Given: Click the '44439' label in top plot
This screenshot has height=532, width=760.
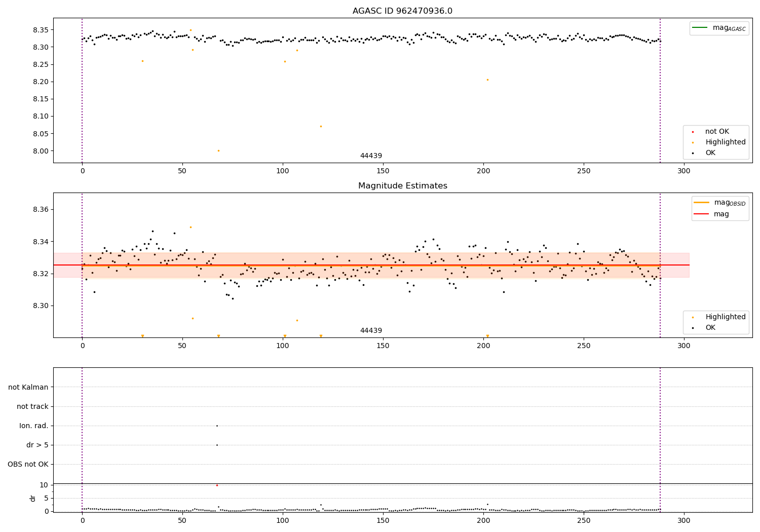Looking at the screenshot, I should (371, 156).
